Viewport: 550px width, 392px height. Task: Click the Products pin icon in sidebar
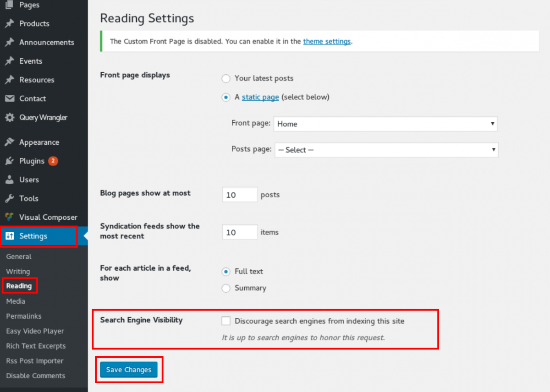click(9, 23)
